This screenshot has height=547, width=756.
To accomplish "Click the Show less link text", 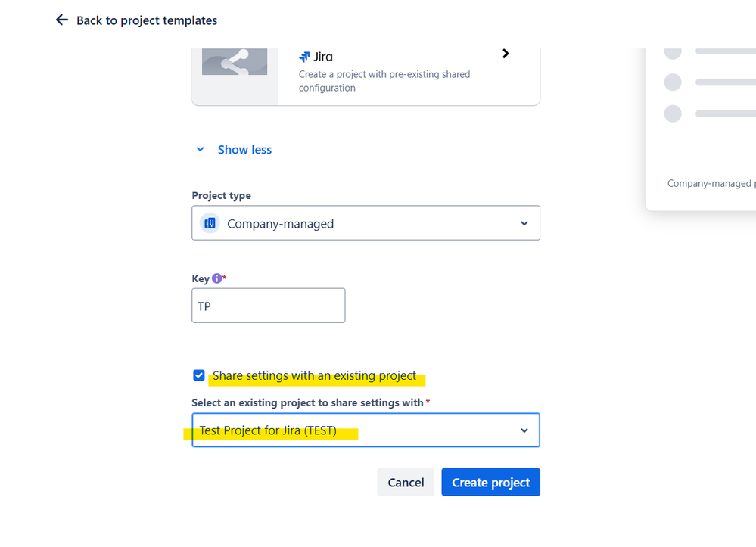I will pyautogui.click(x=244, y=150).
